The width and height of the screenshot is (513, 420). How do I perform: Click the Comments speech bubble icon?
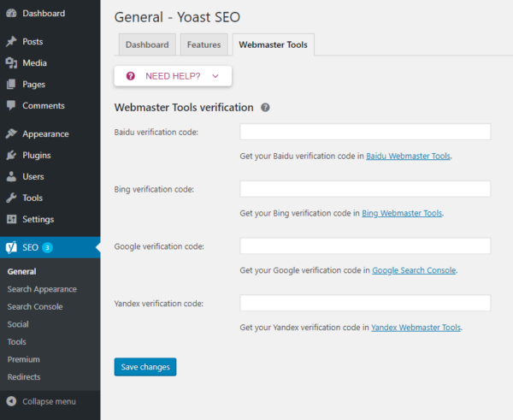point(10,106)
